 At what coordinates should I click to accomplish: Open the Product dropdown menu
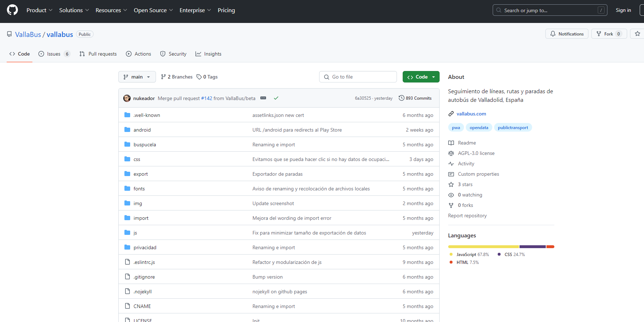tap(39, 10)
